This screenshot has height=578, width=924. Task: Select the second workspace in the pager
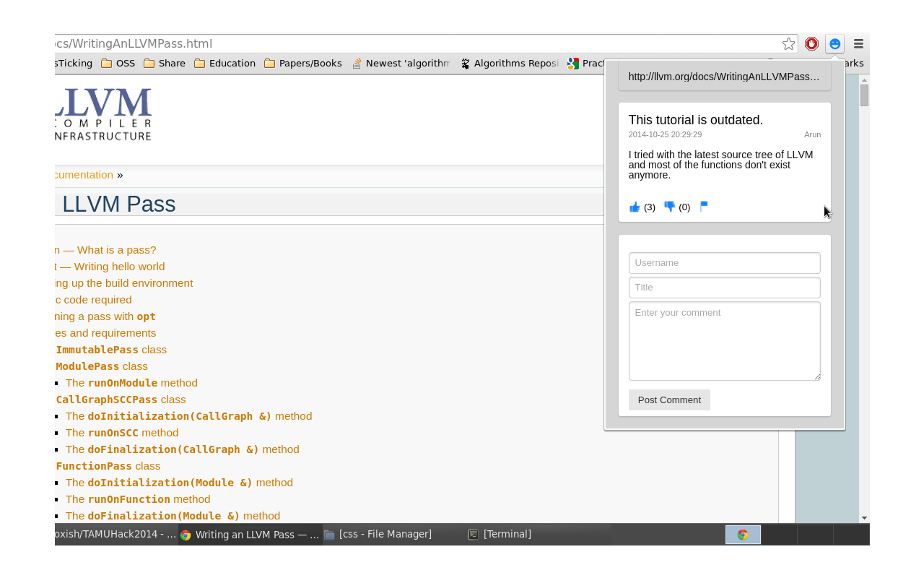pyautogui.click(x=779, y=535)
